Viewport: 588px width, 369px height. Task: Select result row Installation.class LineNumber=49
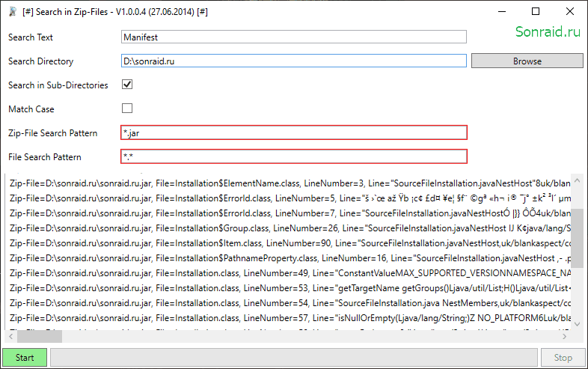(288, 273)
